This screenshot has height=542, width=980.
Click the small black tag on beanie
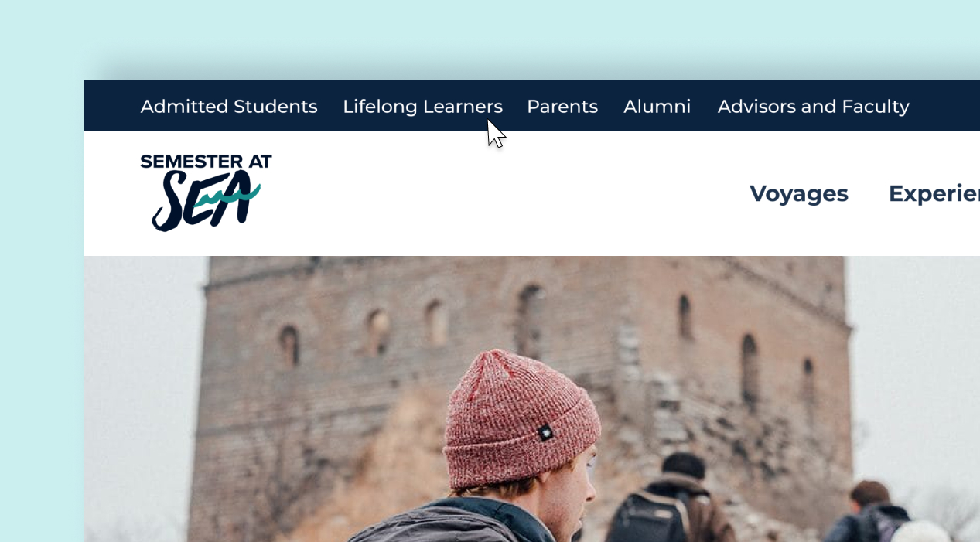click(548, 432)
